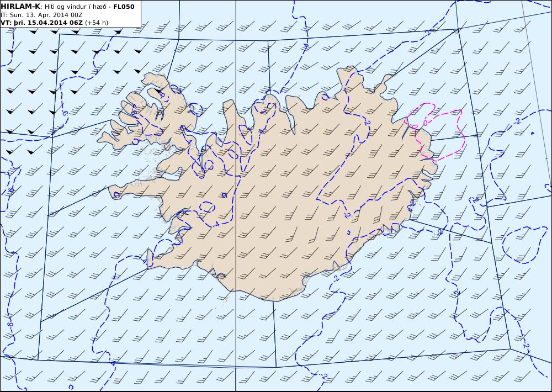Click the "IT: Sun. 13. Apr. 2014 00Z" line

click(41, 15)
